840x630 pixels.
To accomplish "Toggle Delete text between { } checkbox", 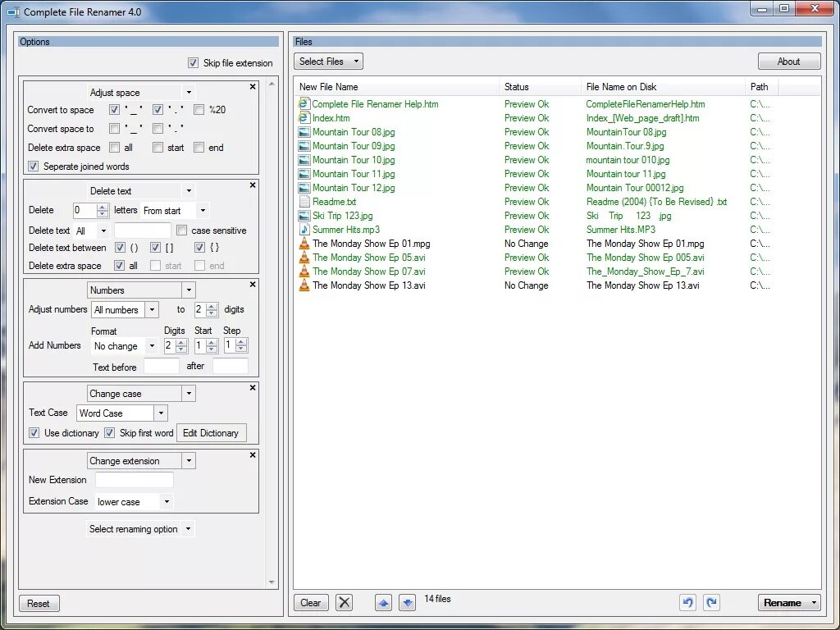I will click(200, 248).
